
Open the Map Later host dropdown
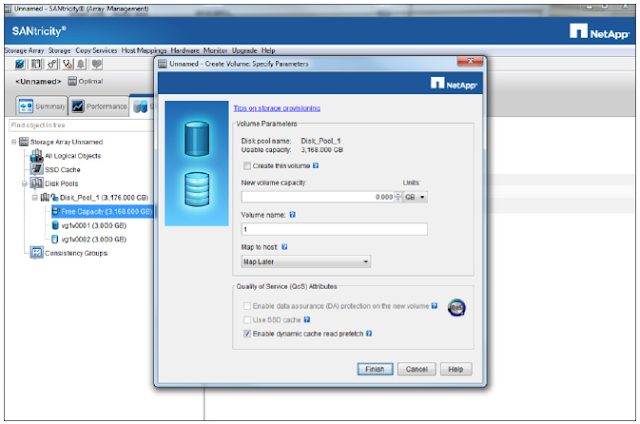(x=306, y=262)
